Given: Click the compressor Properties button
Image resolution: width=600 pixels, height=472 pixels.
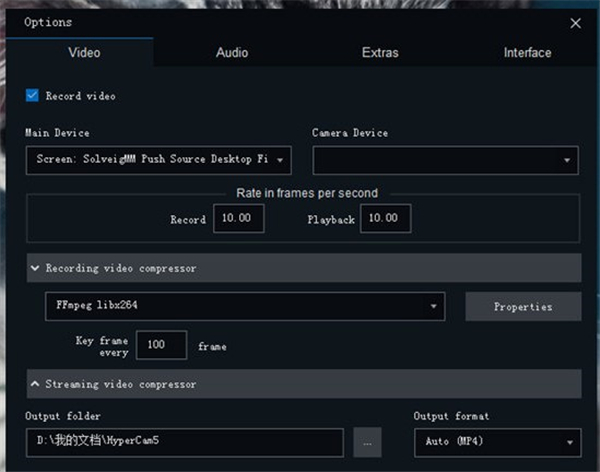Looking at the screenshot, I should (x=523, y=307).
